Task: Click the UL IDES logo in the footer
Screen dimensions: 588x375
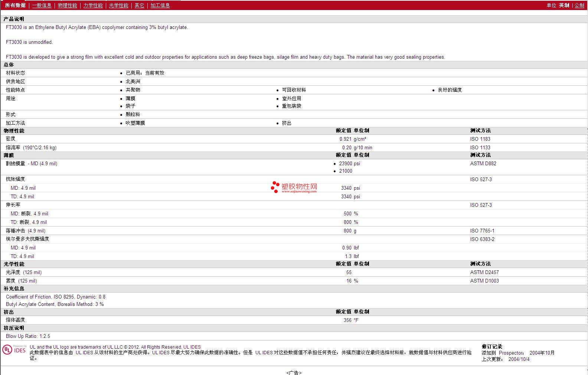Action: click(14, 350)
